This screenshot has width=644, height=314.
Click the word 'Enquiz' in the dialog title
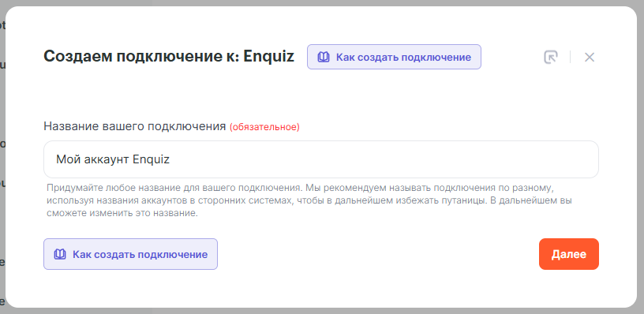point(268,57)
